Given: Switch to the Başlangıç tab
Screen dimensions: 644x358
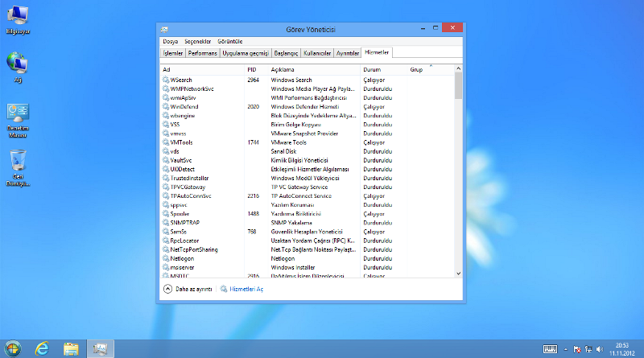Looking at the screenshot, I should (x=286, y=53).
